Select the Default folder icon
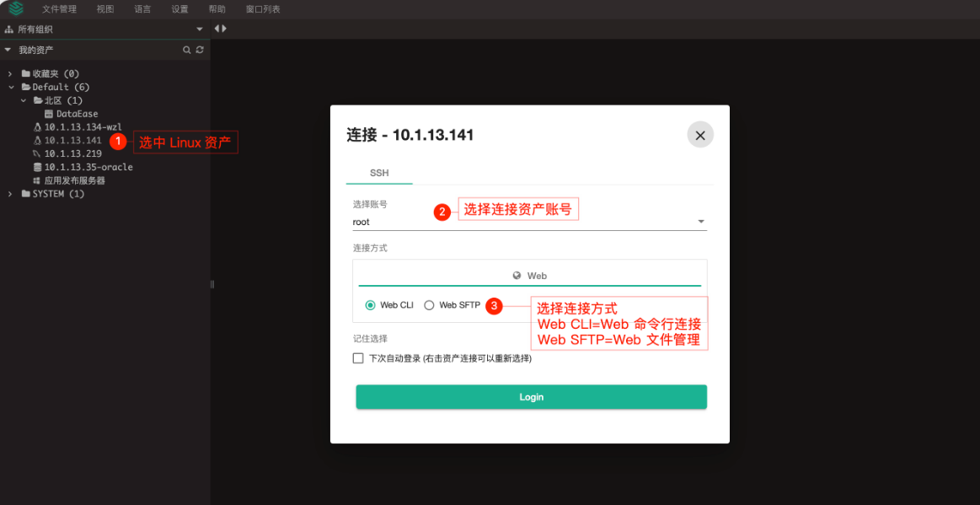Screen dimensions: 980x505 (x=26, y=87)
